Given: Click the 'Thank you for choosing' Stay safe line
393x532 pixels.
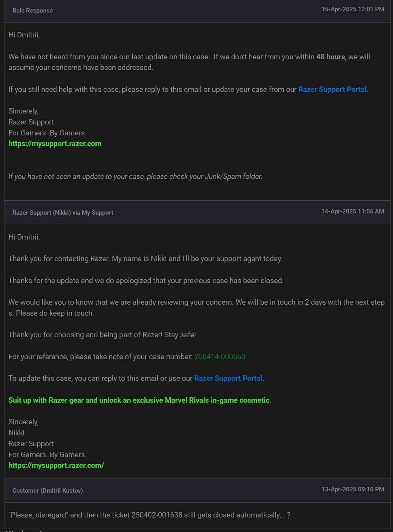Looking at the screenshot, I should 102,335.
